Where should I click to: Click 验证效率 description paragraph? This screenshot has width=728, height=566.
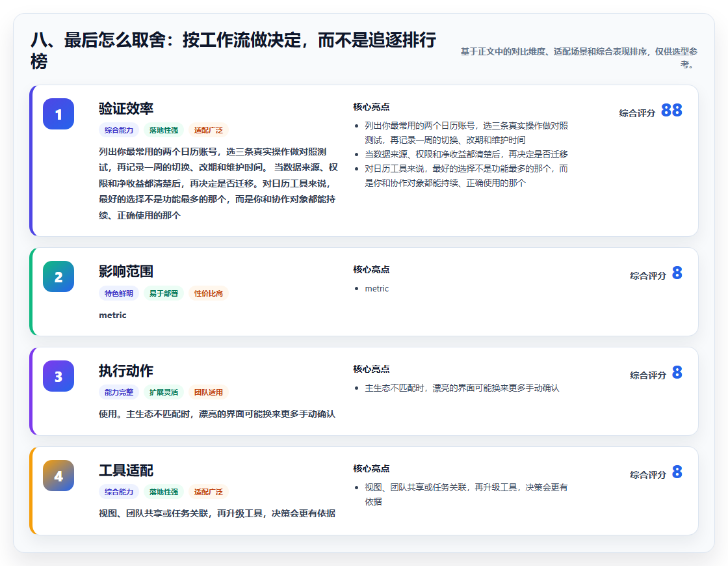tap(218, 183)
